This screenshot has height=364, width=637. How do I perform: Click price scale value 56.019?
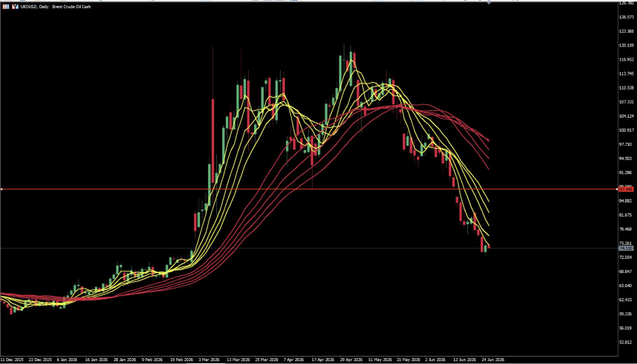626,328
